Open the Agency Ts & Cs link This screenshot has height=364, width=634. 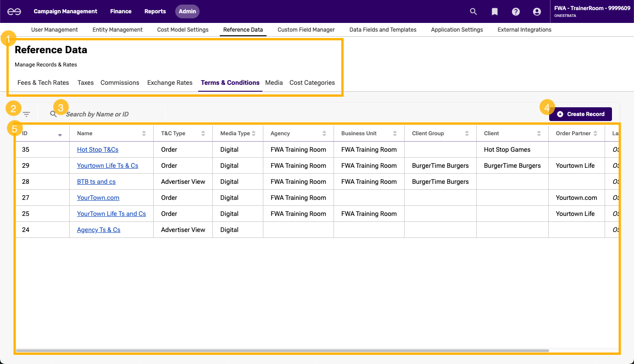99,230
